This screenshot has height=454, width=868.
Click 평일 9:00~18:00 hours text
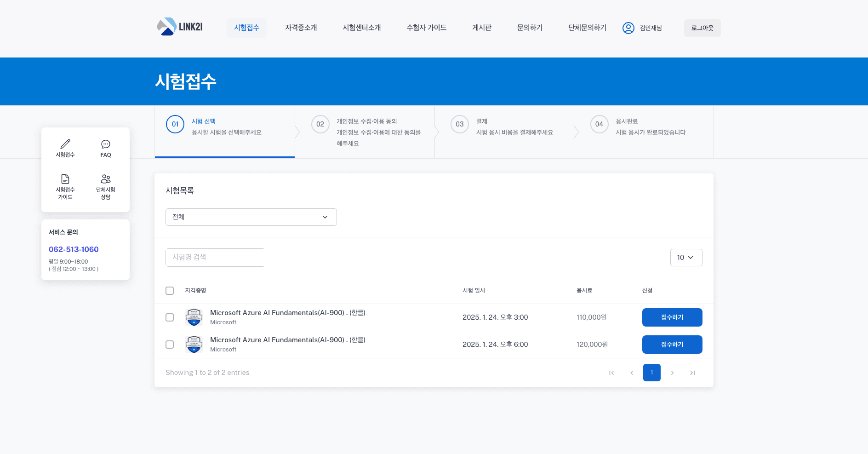click(69, 261)
